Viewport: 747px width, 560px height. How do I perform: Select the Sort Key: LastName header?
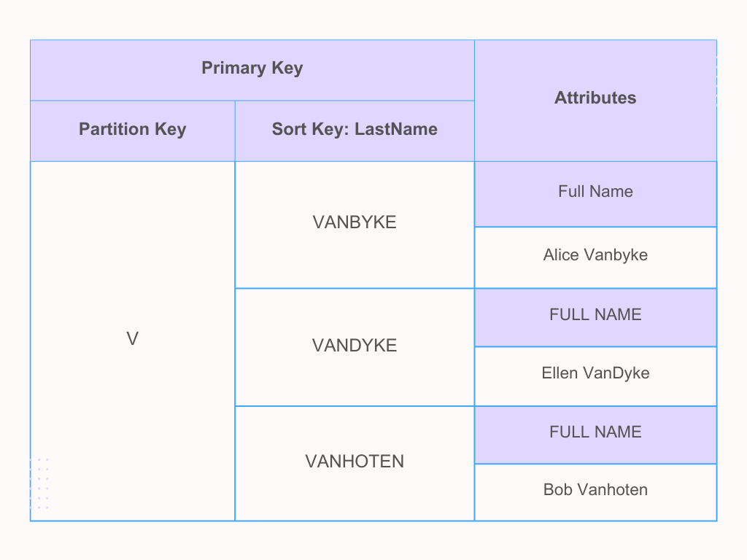click(x=355, y=130)
